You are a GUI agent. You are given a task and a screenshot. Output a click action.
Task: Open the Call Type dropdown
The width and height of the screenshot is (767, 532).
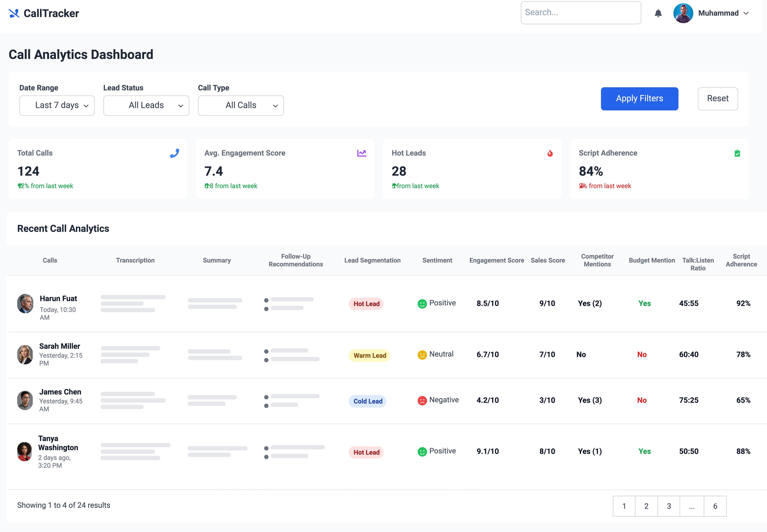(x=241, y=106)
